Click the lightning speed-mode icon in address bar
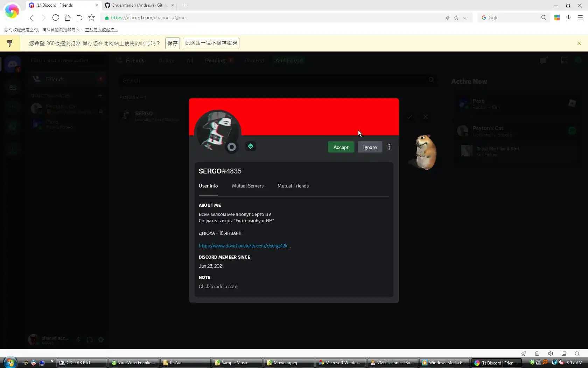The height and width of the screenshot is (368, 588). [x=448, y=18]
